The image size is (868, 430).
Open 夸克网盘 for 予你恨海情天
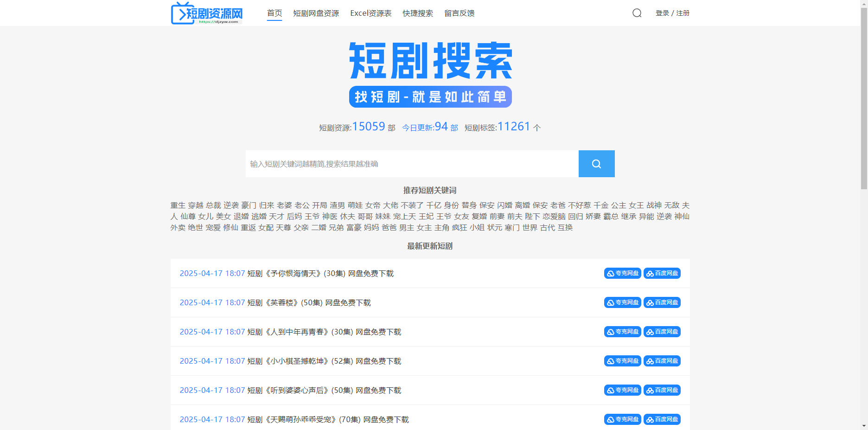tap(622, 273)
